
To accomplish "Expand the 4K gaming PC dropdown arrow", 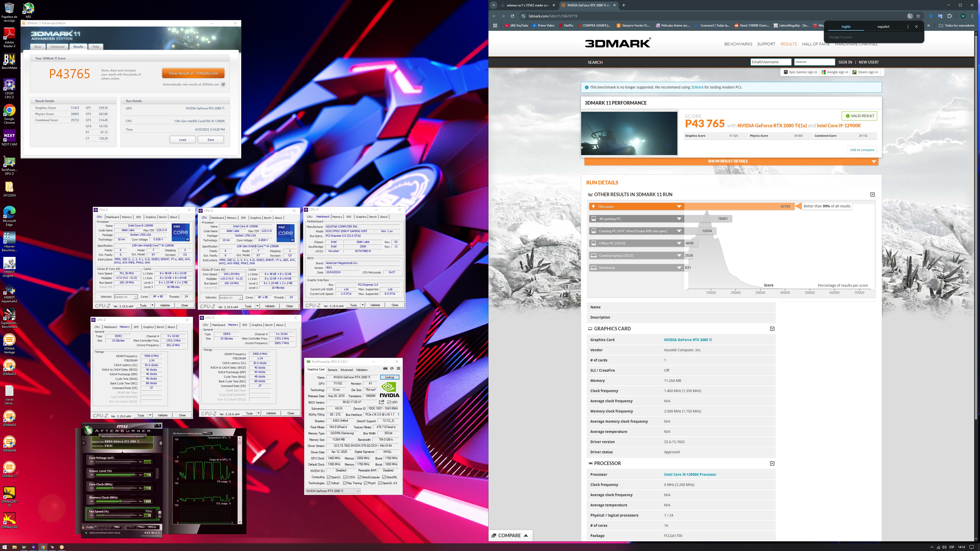I will (679, 219).
